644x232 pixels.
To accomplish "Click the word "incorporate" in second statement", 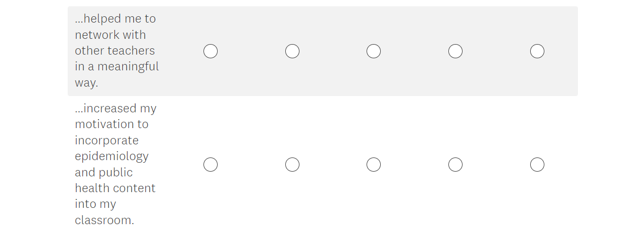I will (x=107, y=141).
